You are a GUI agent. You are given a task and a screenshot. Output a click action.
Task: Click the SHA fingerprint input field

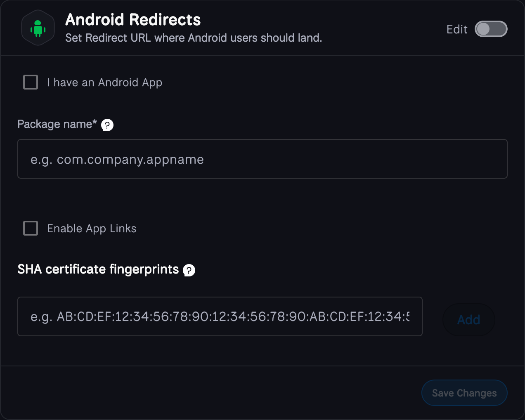point(220,316)
